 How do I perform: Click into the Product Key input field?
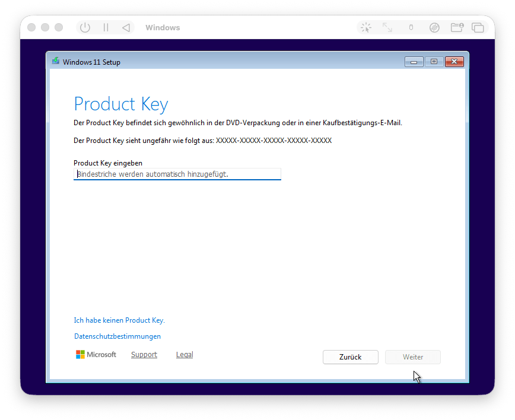[177, 174]
